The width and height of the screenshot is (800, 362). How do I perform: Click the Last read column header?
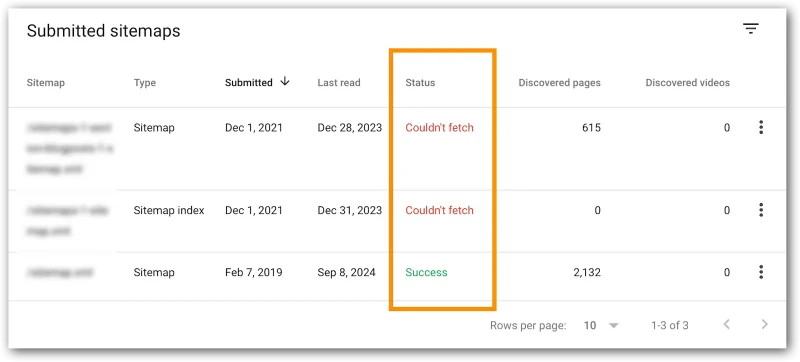click(339, 83)
